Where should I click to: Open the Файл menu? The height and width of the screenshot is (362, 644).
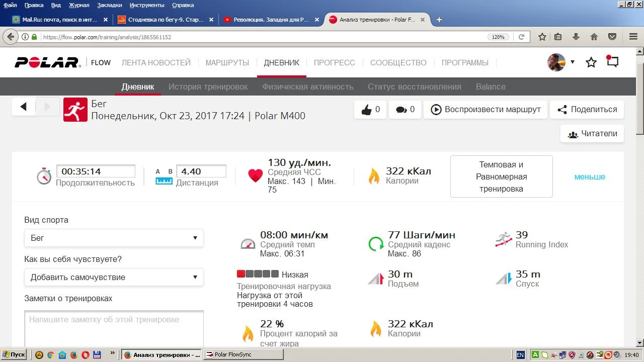tap(10, 5)
